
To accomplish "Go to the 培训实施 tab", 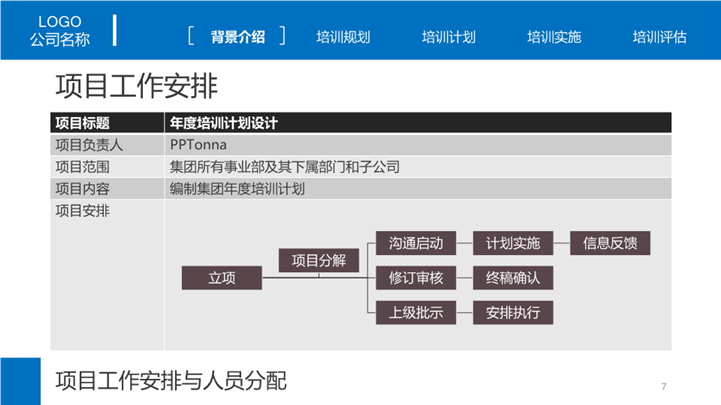I will click(554, 37).
